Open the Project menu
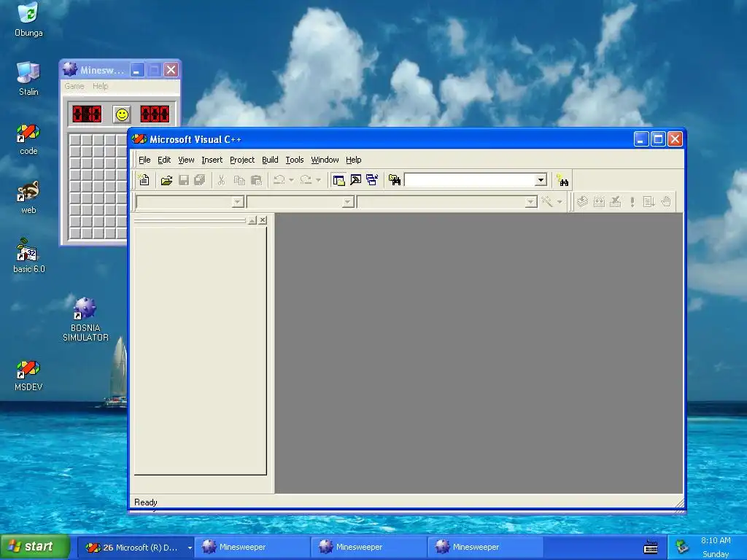This screenshot has height=560, width=747. (x=242, y=160)
